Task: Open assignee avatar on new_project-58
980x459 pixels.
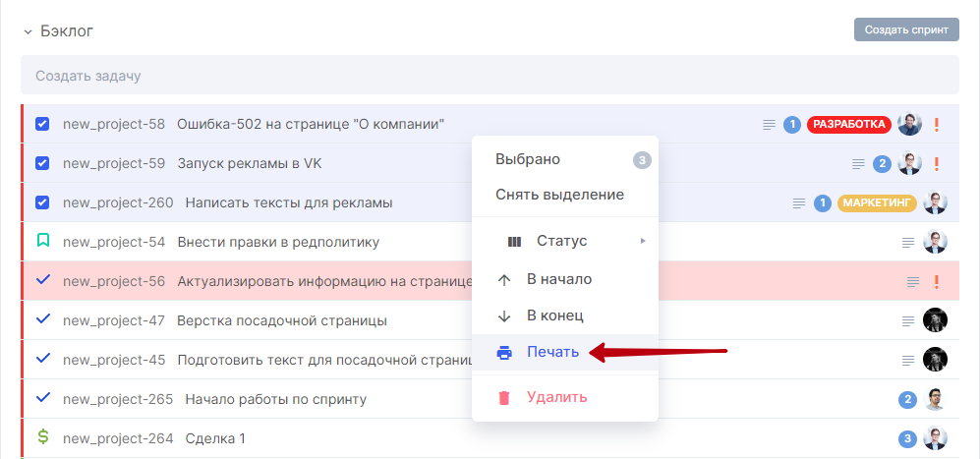Action: click(909, 124)
